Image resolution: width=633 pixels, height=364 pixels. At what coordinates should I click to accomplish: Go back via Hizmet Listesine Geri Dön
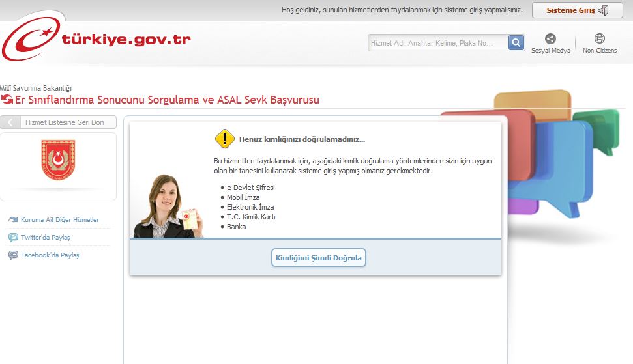(x=64, y=122)
